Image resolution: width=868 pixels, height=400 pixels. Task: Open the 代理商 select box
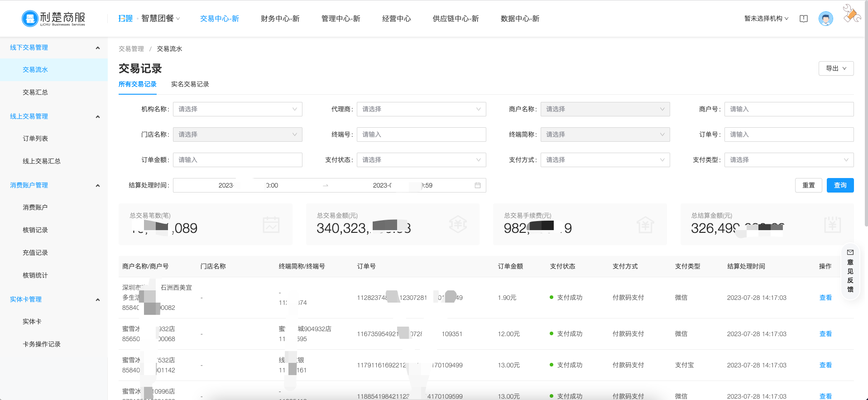(x=422, y=109)
